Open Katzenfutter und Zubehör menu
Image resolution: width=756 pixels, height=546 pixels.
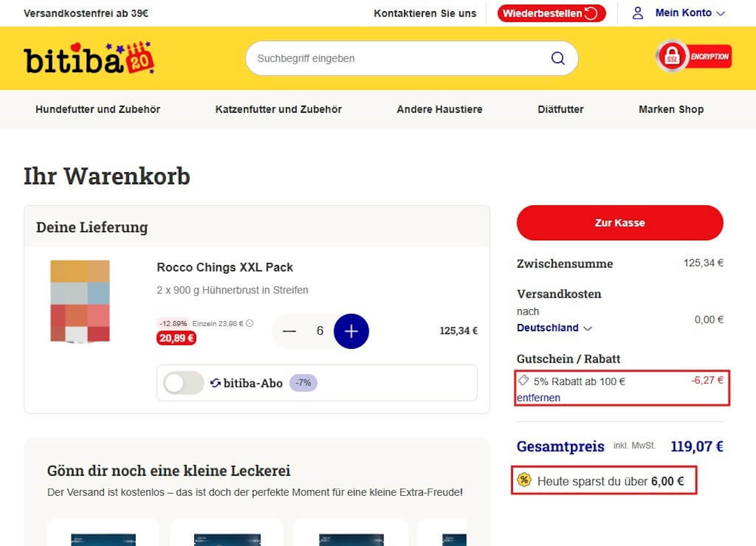(x=279, y=109)
